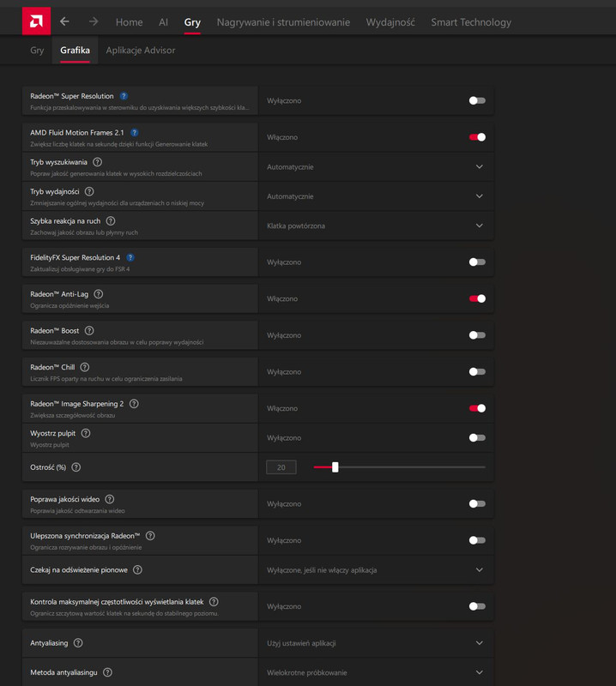This screenshot has width=616, height=686.
Task: Show help icon for Poprawa jakości wideo
Action: pyautogui.click(x=110, y=499)
